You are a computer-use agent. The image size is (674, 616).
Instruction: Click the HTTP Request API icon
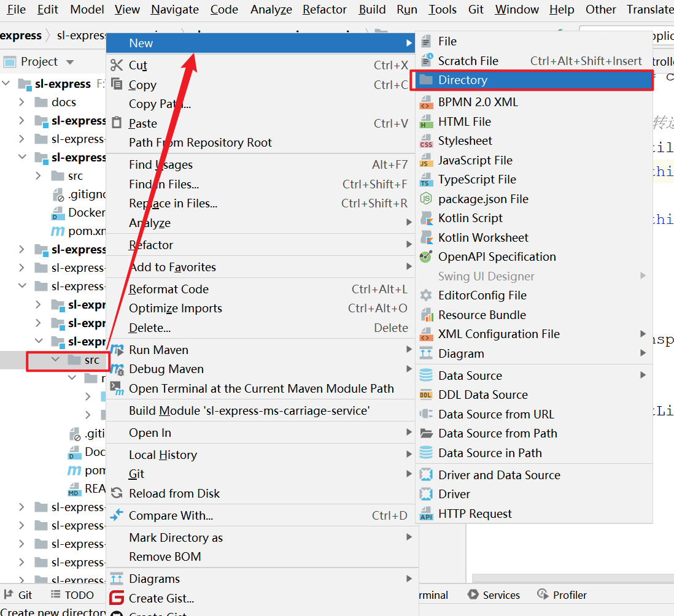click(x=426, y=514)
